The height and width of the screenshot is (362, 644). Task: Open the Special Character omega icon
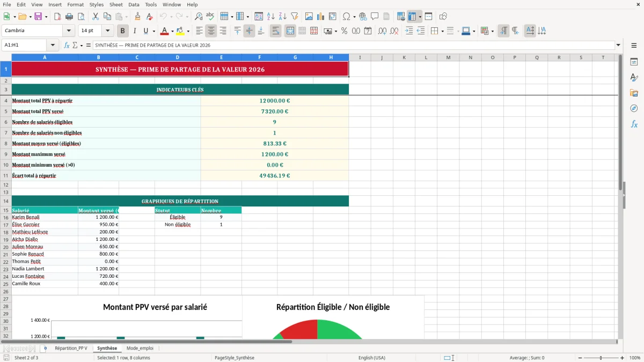click(346, 17)
